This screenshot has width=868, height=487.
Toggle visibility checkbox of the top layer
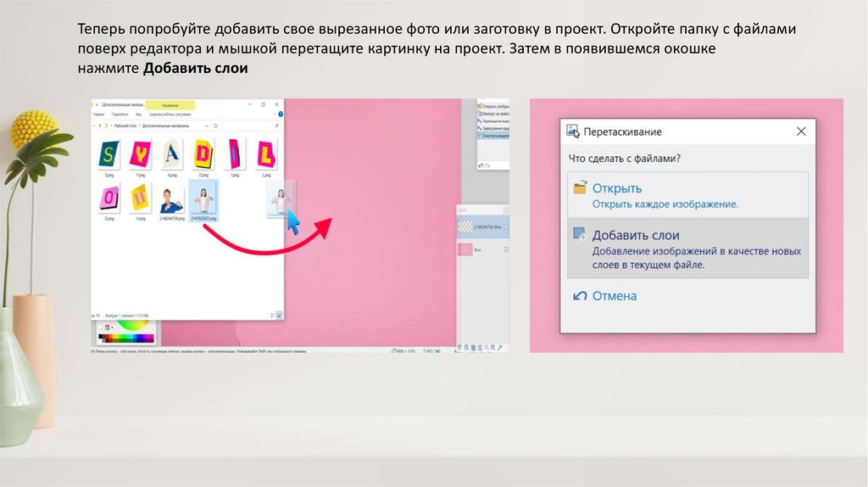(506, 227)
